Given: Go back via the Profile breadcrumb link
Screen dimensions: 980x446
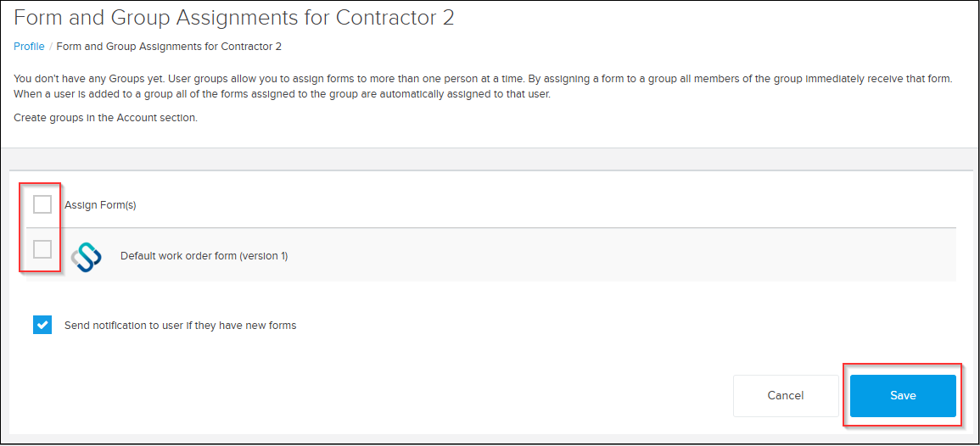Looking at the screenshot, I should (x=29, y=47).
